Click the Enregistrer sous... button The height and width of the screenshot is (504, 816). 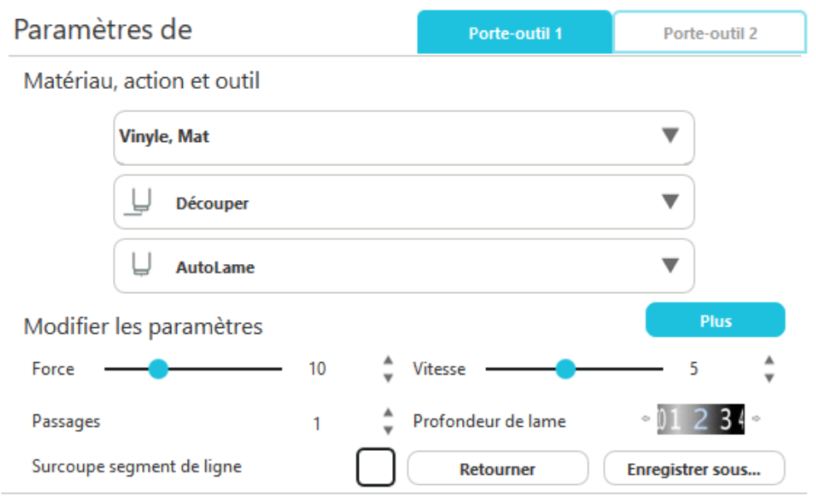tap(693, 469)
